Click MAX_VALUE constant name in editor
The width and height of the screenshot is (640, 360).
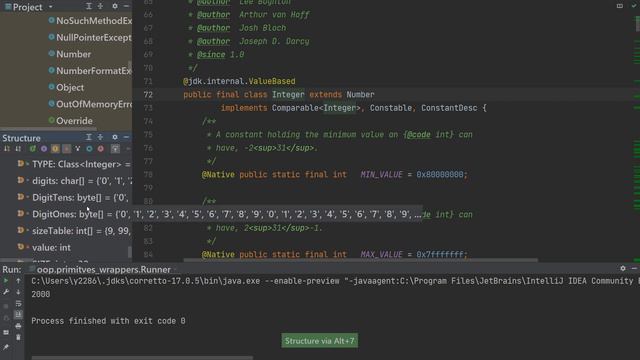tap(381, 254)
